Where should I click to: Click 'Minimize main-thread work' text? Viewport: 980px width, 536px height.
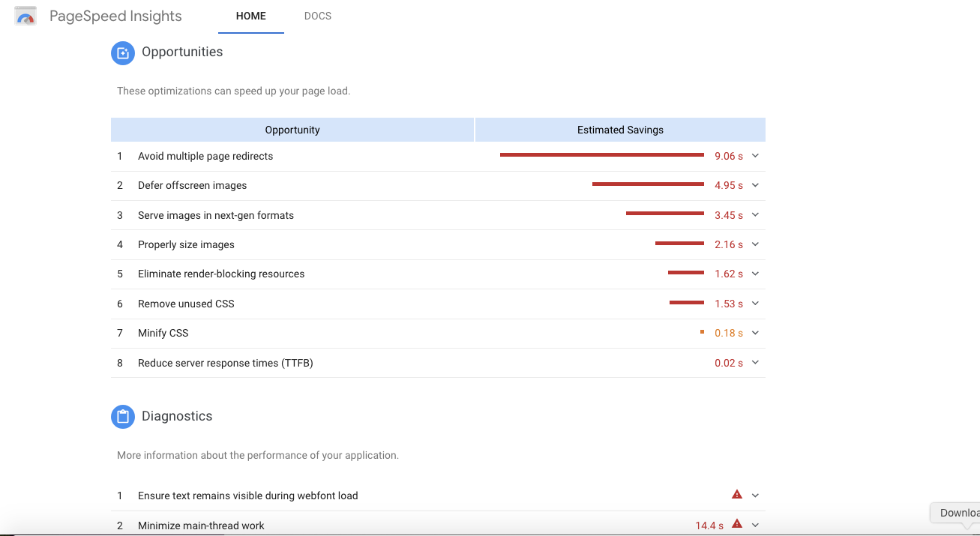point(201,526)
